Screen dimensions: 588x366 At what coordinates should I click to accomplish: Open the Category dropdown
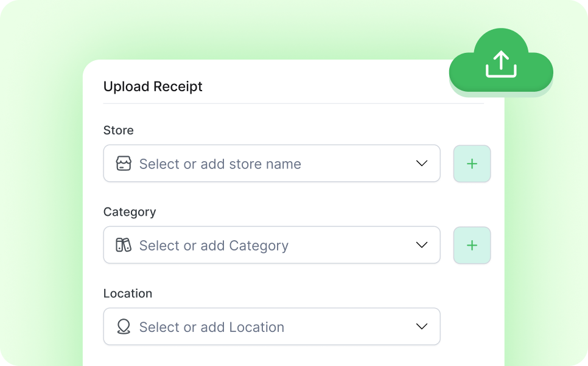click(421, 245)
